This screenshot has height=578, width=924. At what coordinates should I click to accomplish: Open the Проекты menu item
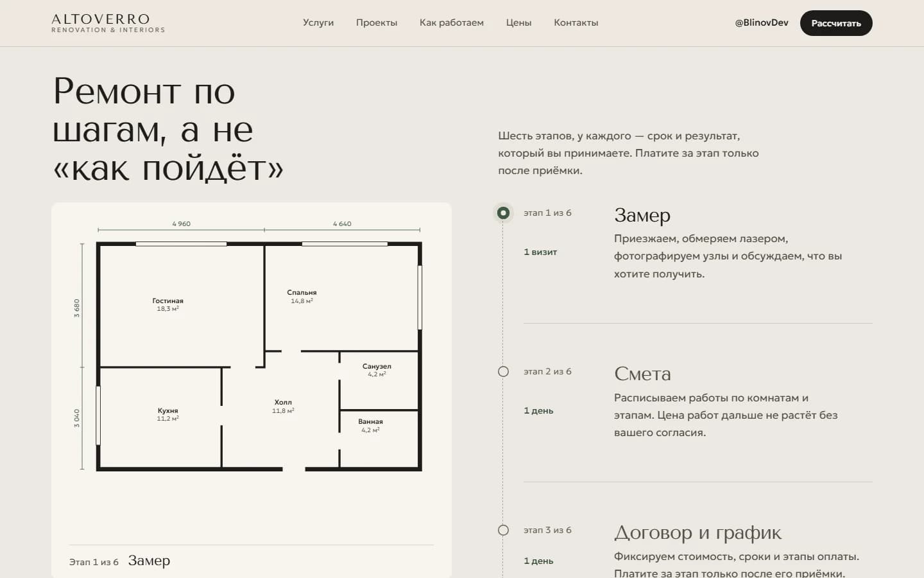click(x=377, y=22)
